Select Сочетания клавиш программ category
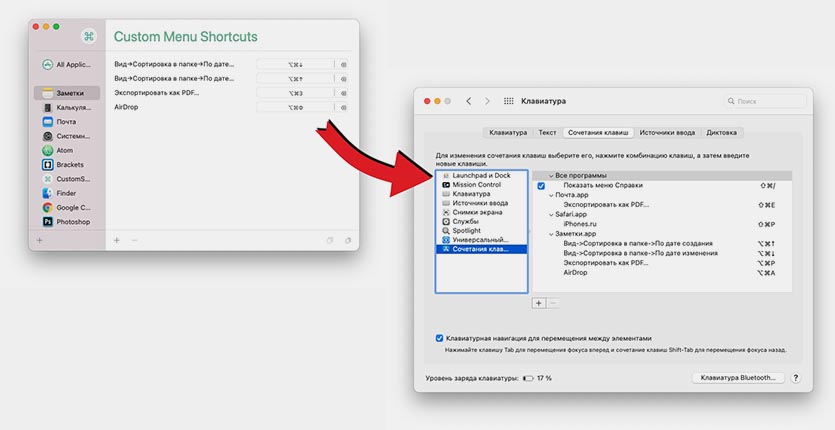The image size is (835, 430). click(x=481, y=249)
